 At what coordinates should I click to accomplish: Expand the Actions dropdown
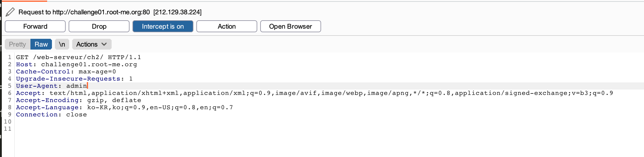[92, 44]
